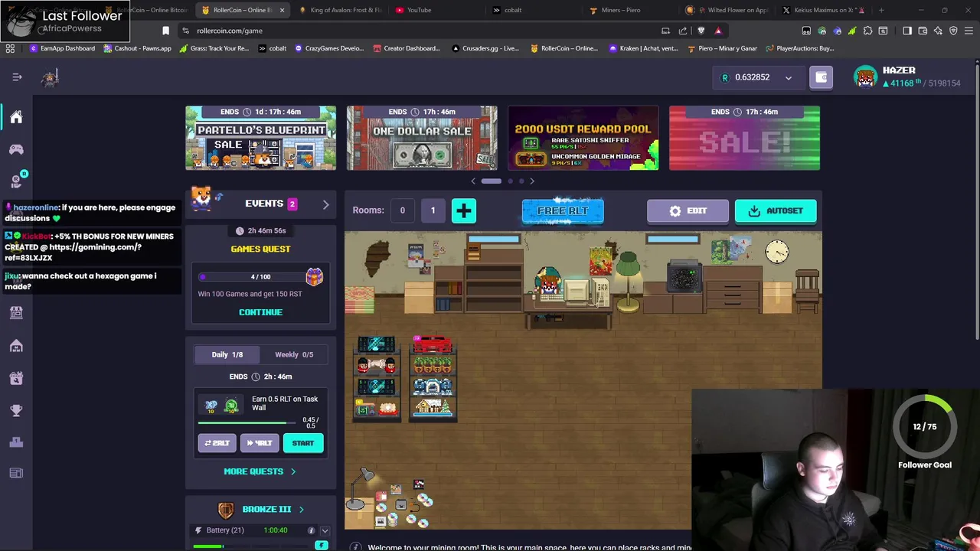Image resolution: width=980 pixels, height=551 pixels.
Task: Open the gift rewards sidebar icon
Action: click(x=16, y=378)
